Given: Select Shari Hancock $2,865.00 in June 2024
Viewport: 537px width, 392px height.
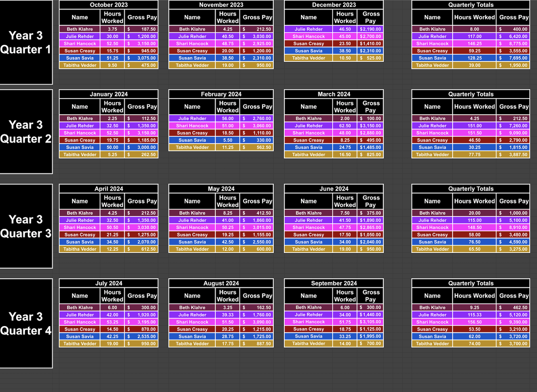Looking at the screenshot, I should pyautogui.click(x=370, y=227).
